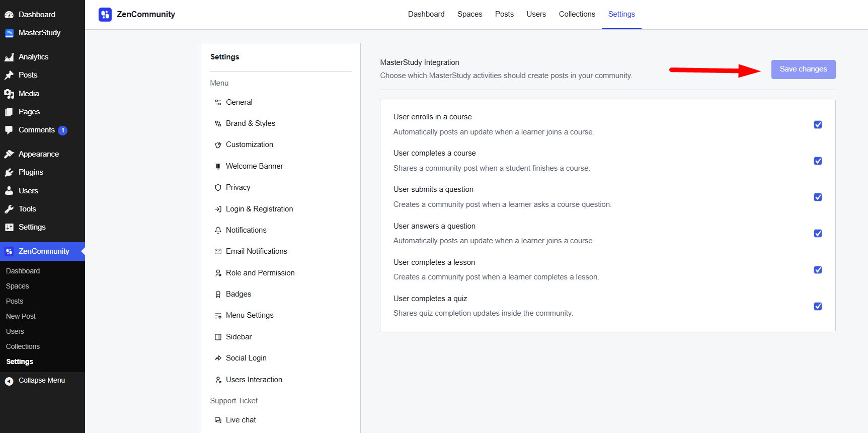The width and height of the screenshot is (868, 433).
Task: Uncheck 'User completes a quiz' checkbox
Action: (818, 306)
